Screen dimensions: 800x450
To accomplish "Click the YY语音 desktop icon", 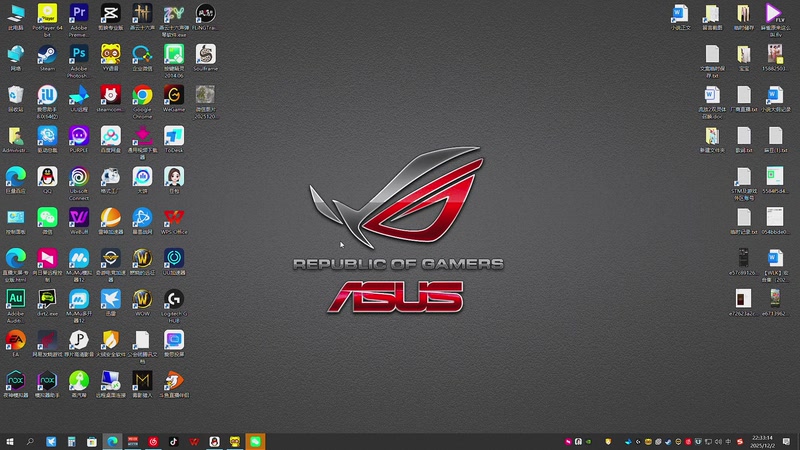I will (111, 57).
